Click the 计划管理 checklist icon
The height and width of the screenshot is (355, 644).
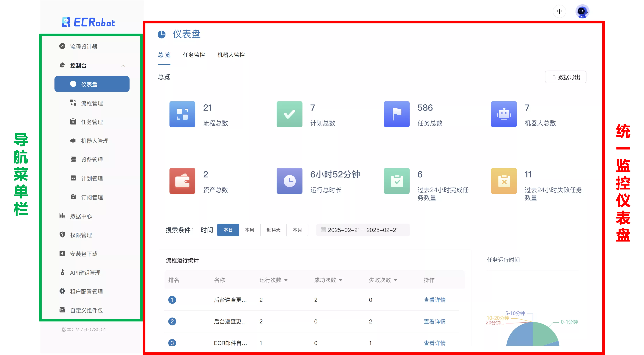pyautogui.click(x=73, y=178)
